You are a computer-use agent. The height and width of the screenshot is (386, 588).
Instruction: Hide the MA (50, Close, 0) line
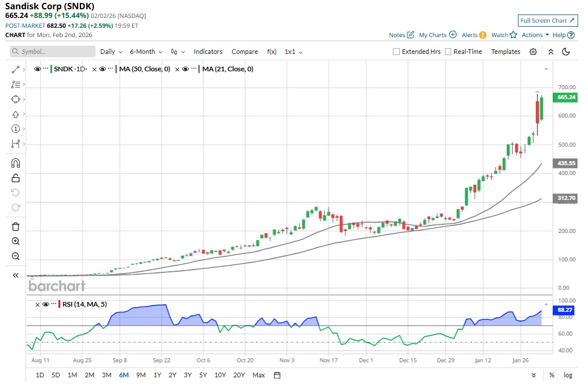point(103,69)
